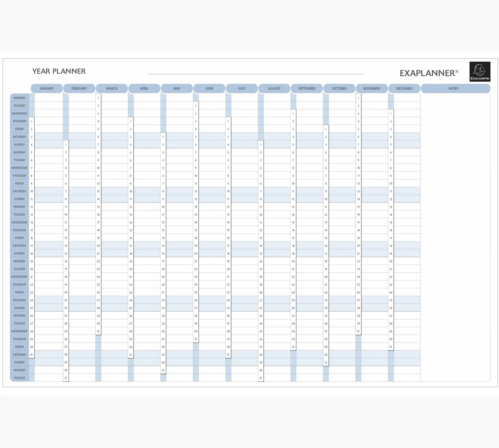Select date 1 in the May column
The image size is (499, 448).
(163, 137)
